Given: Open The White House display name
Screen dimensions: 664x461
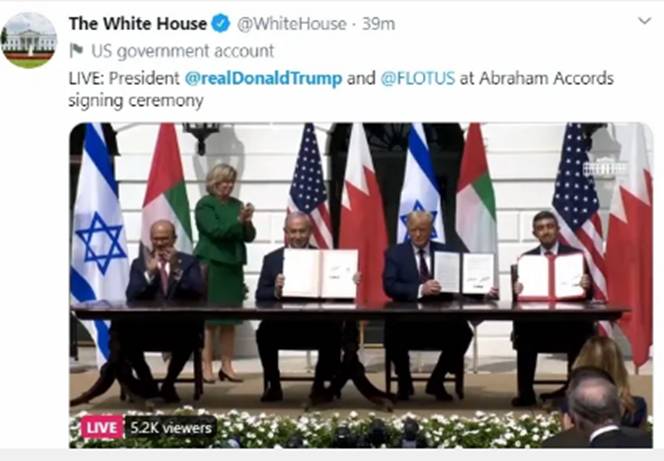Looking at the screenshot, I should point(138,24).
